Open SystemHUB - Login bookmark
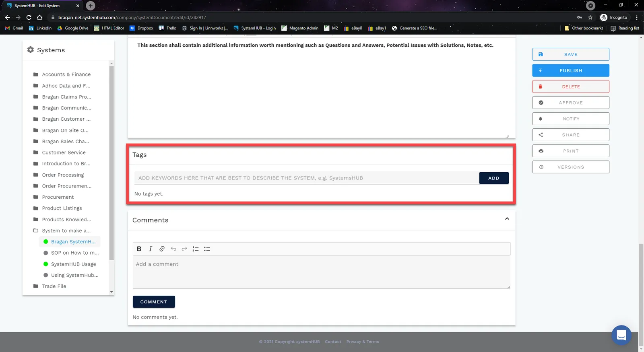The height and width of the screenshot is (352, 644). (254, 28)
